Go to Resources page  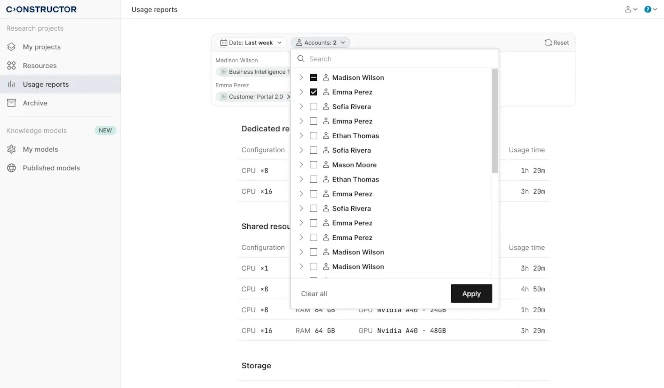[39, 66]
